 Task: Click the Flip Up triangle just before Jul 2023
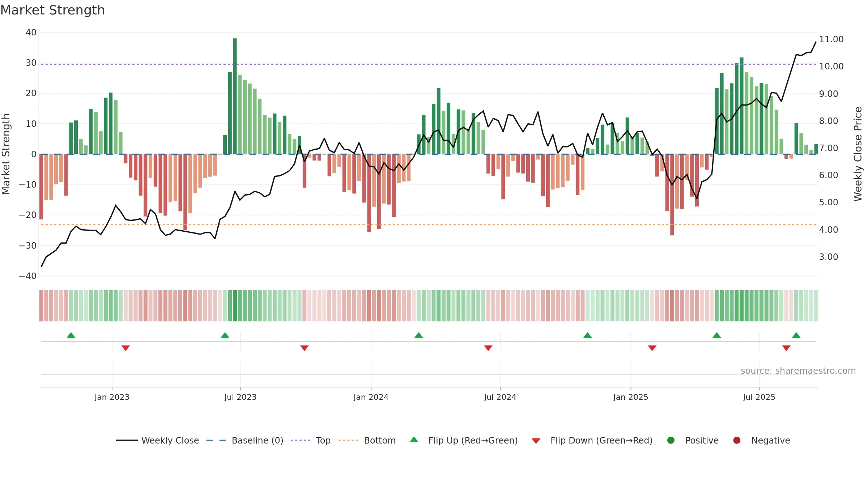click(x=225, y=335)
